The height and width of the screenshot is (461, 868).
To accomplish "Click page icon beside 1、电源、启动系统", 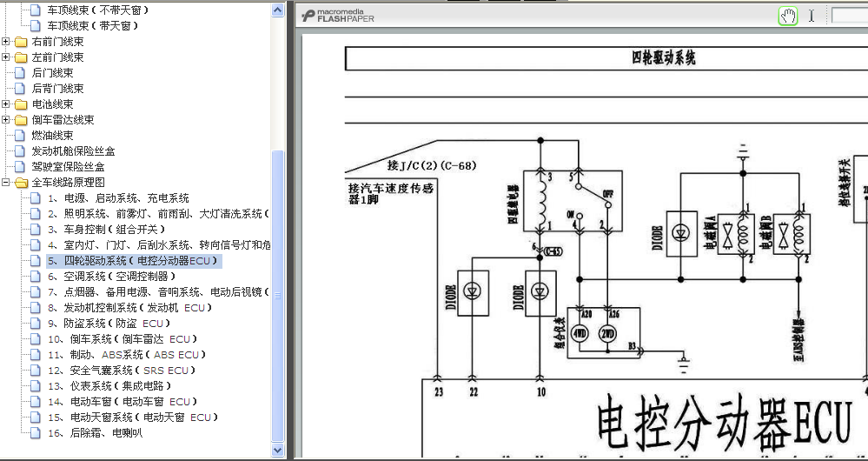I will click(x=36, y=197).
